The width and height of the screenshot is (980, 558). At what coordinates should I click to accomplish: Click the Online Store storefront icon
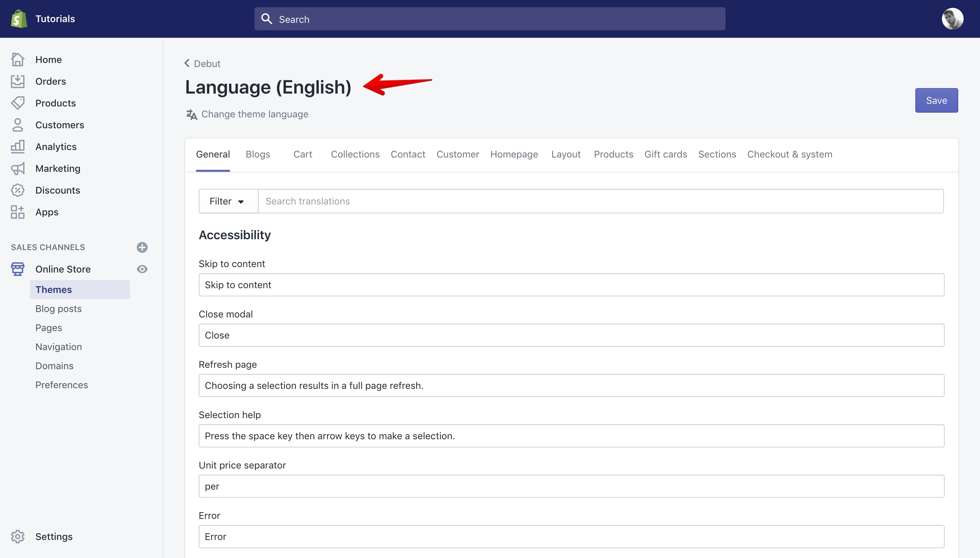18,269
